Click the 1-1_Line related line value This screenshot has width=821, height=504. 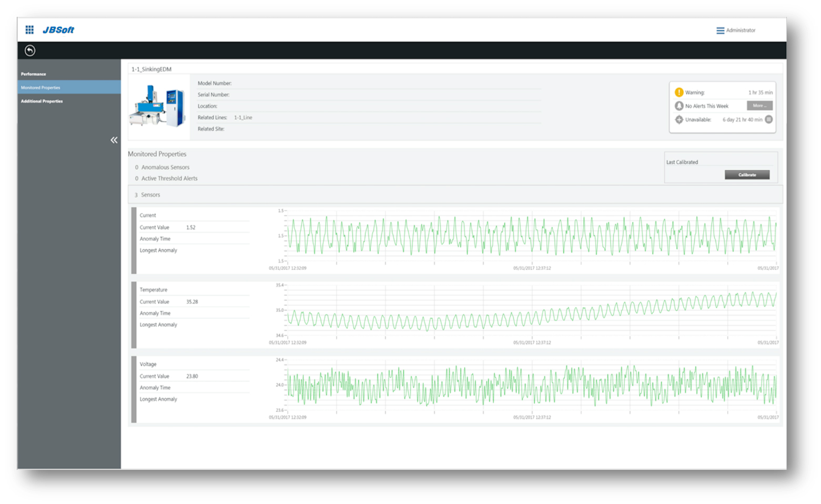243,117
